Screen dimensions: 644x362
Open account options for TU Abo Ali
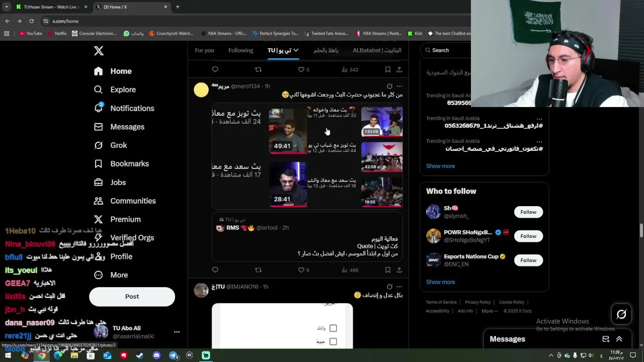(177, 332)
